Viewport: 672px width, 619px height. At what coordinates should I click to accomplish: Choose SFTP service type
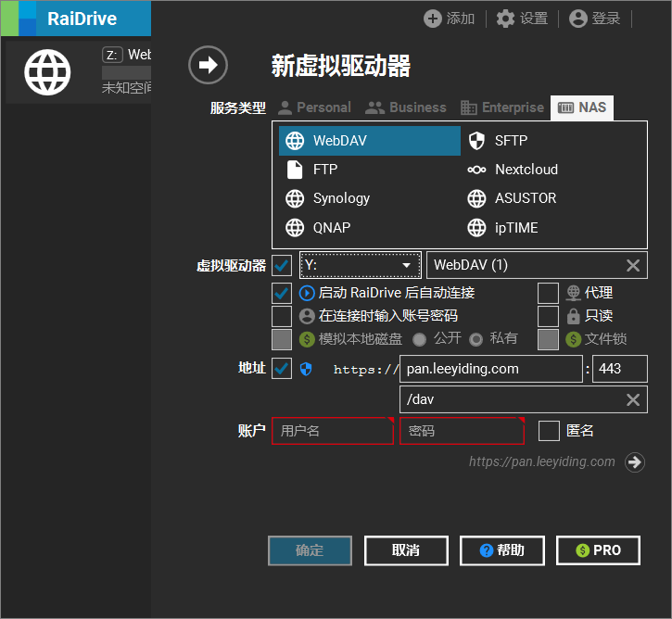(510, 141)
